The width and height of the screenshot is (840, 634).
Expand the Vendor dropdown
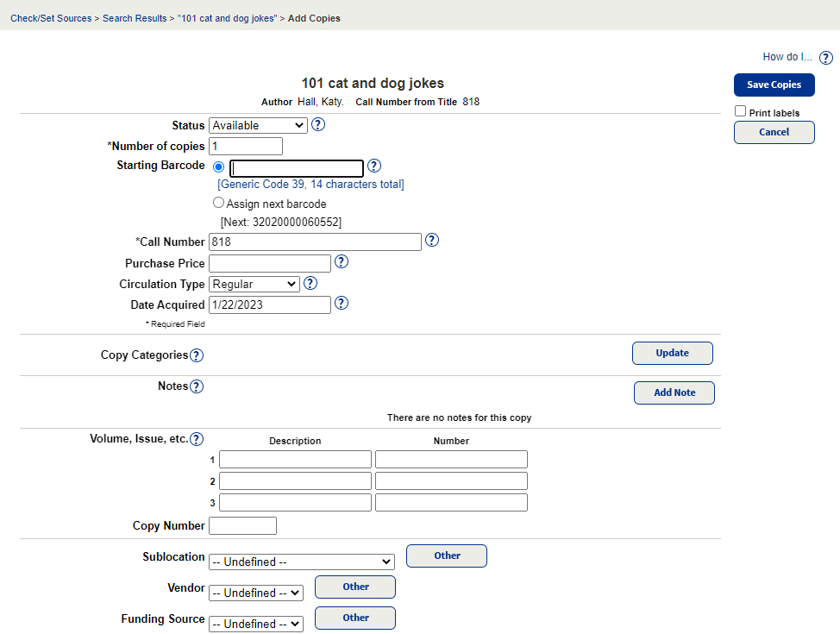pyautogui.click(x=256, y=593)
